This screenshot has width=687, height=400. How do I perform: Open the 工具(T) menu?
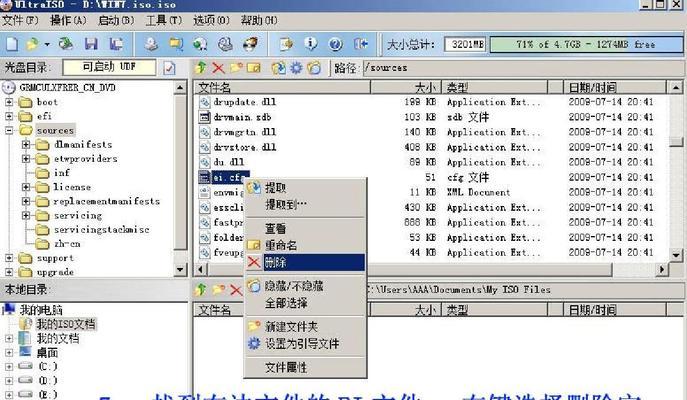pyautogui.click(x=163, y=20)
